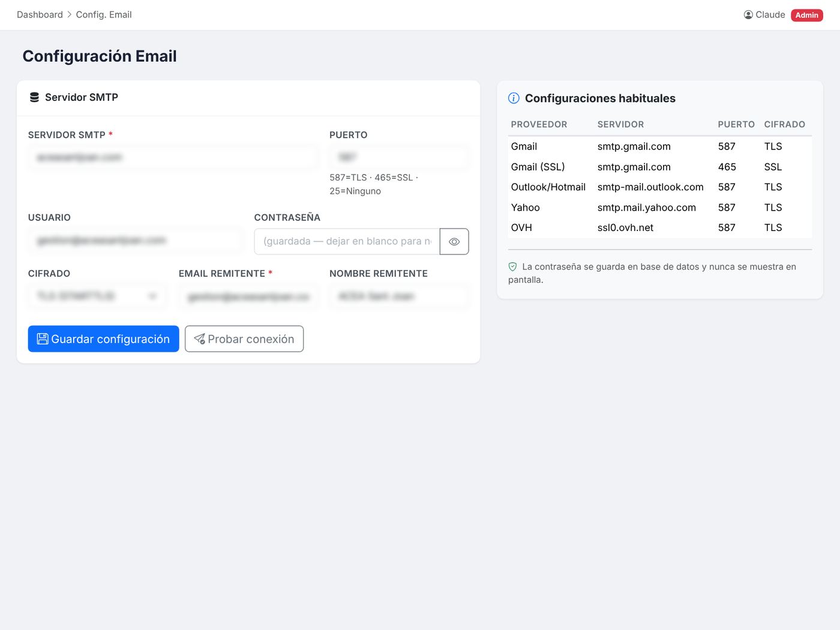
Task: Click the smtp-mail.outlook.com server cell
Action: point(650,187)
